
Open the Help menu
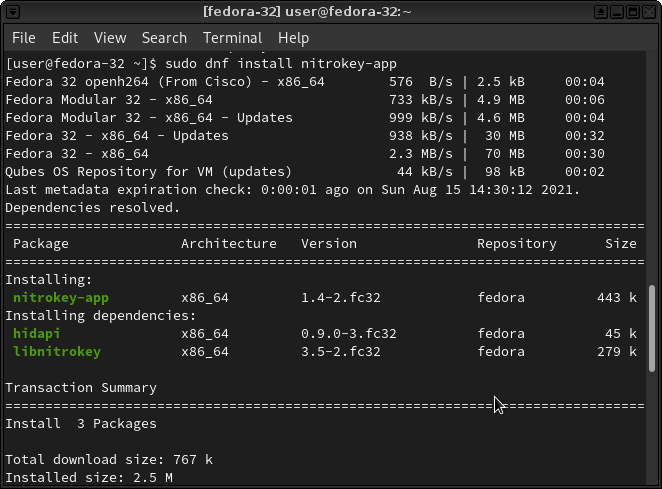coord(293,38)
